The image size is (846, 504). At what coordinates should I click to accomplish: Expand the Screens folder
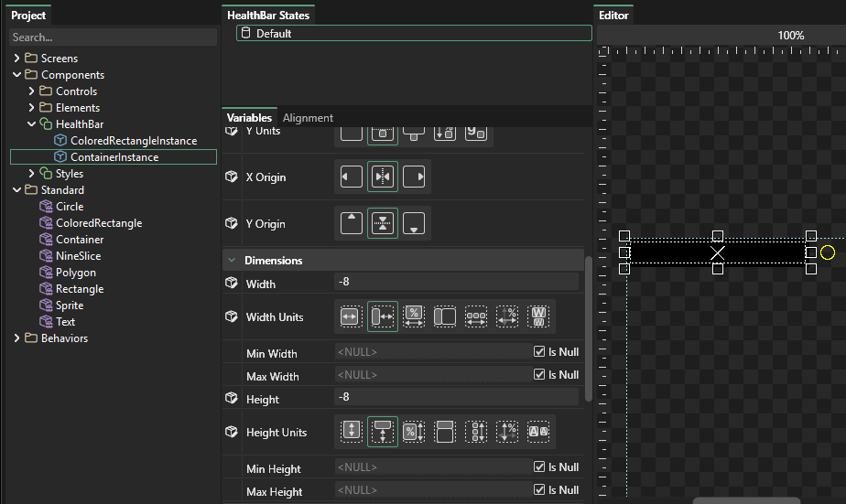[x=16, y=59]
